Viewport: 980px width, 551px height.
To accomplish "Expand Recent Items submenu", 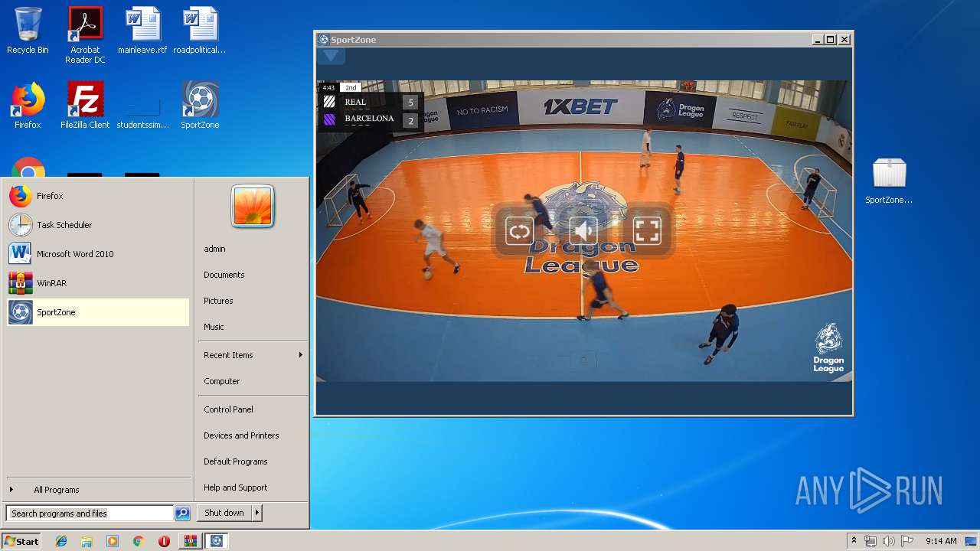I will (253, 355).
